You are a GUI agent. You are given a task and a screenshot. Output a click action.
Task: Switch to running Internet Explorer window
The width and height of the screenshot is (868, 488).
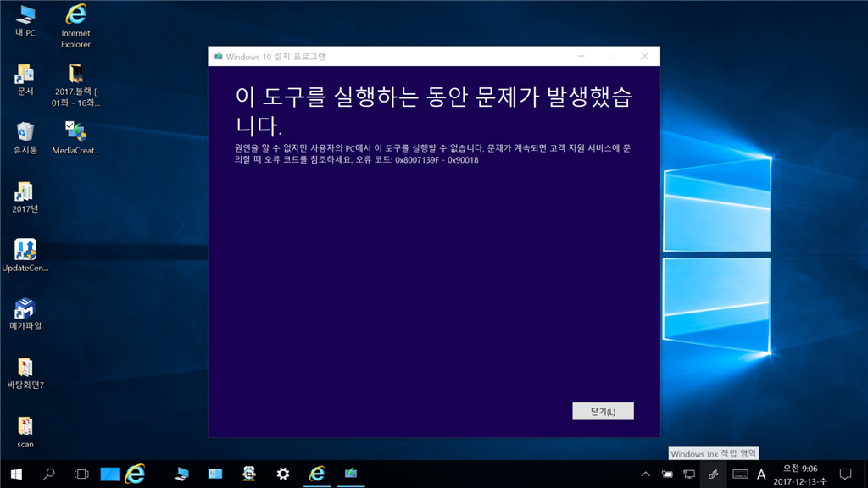pos(317,474)
